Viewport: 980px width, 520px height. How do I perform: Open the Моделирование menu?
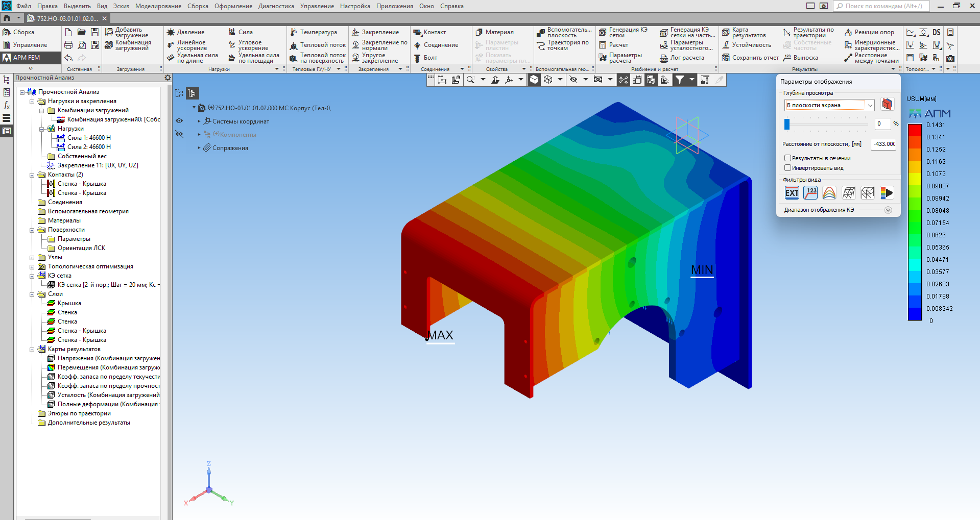pos(158,6)
